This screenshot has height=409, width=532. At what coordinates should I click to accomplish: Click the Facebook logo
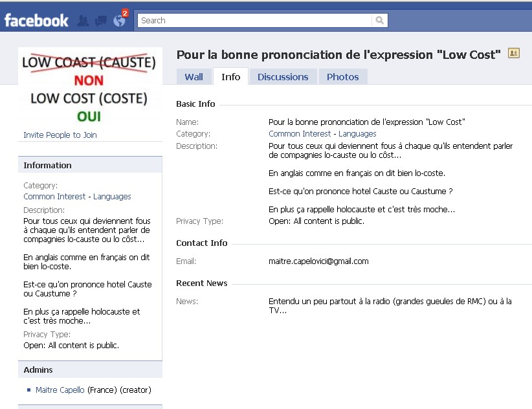[36, 21]
